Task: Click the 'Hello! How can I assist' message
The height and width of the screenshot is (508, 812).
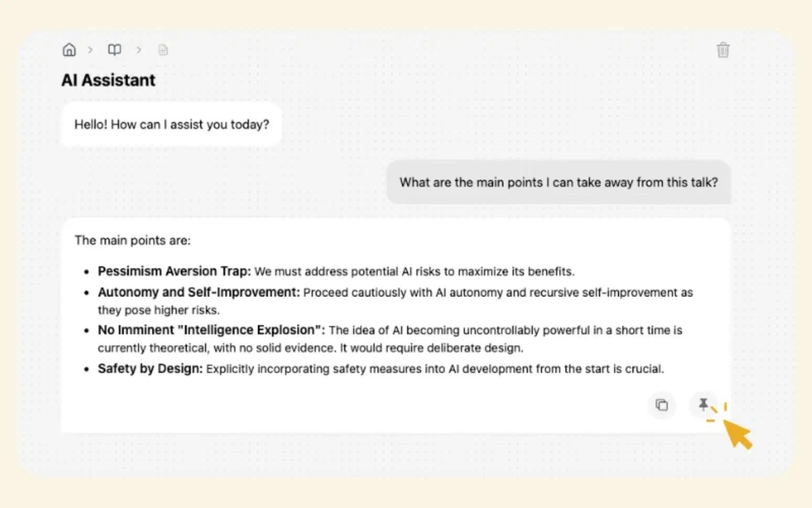Action: coord(172,124)
